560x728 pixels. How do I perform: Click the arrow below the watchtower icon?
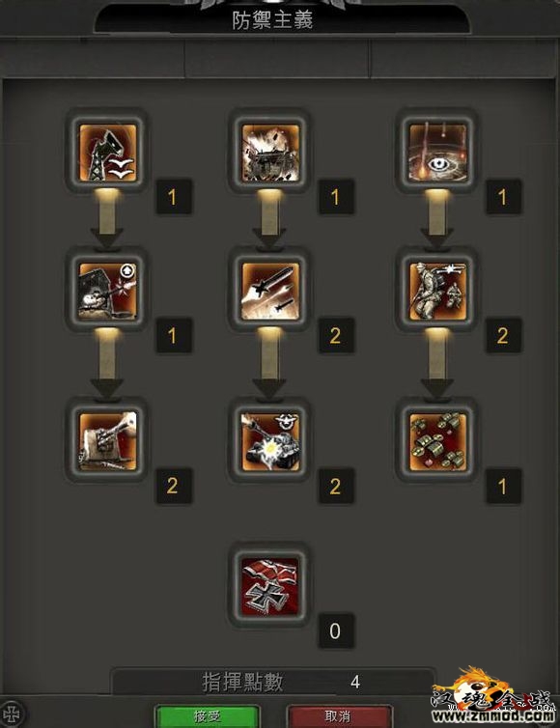pos(107,217)
